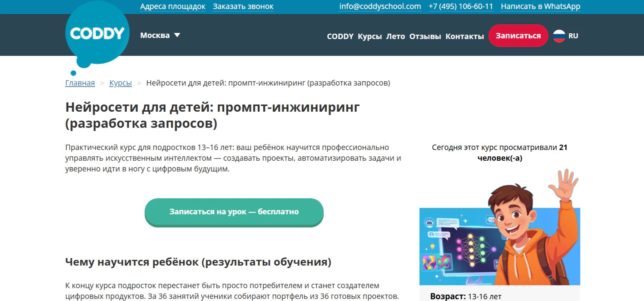Image resolution: width=644 pixels, height=301 pixels.
Task: Click Написать в WhatsApp link
Action: (540, 6)
